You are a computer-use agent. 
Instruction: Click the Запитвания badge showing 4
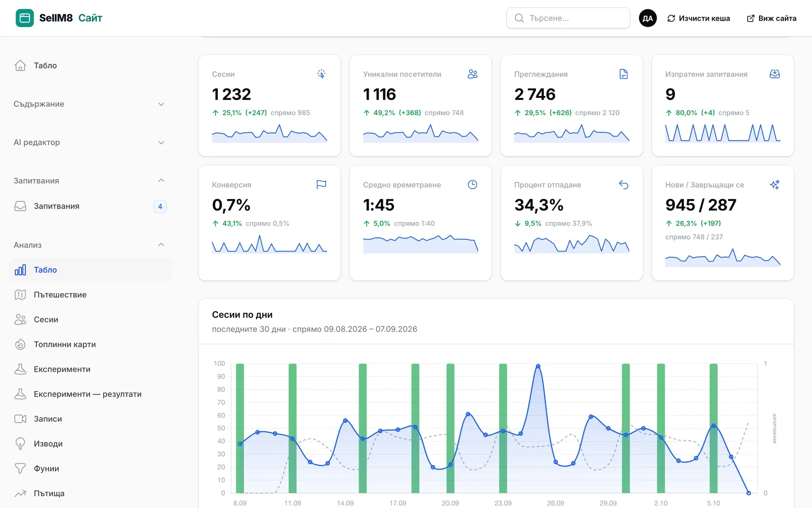tap(160, 206)
